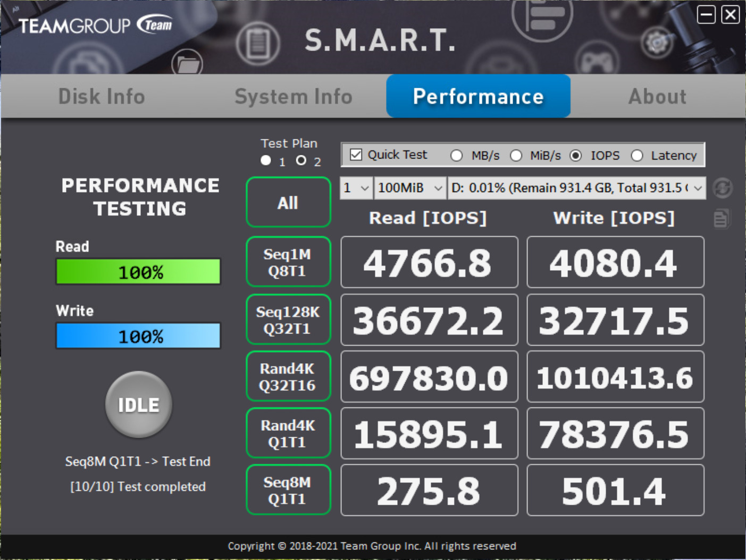Click the gear icon in the header banner
Screen dimensions: 746x560
(x=657, y=43)
